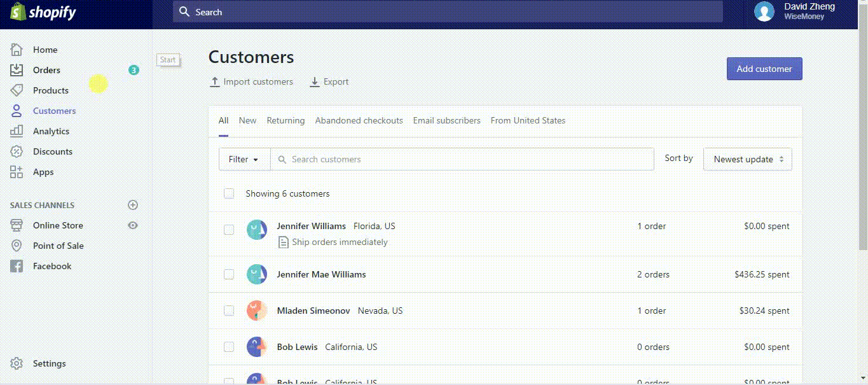Switch to the Returning tab
The height and width of the screenshot is (385, 868).
click(286, 120)
